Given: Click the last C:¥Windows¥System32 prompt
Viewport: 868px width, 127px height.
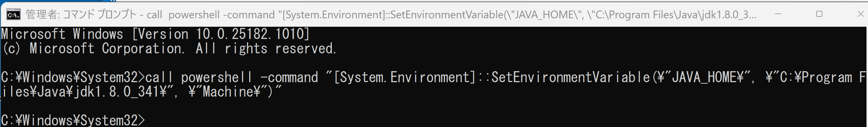Looking at the screenshot, I should [73, 120].
